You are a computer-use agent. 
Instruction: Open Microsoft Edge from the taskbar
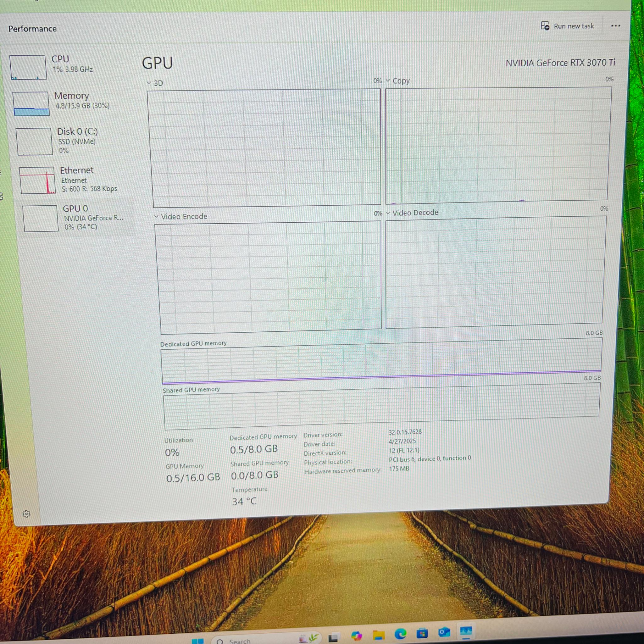400,634
